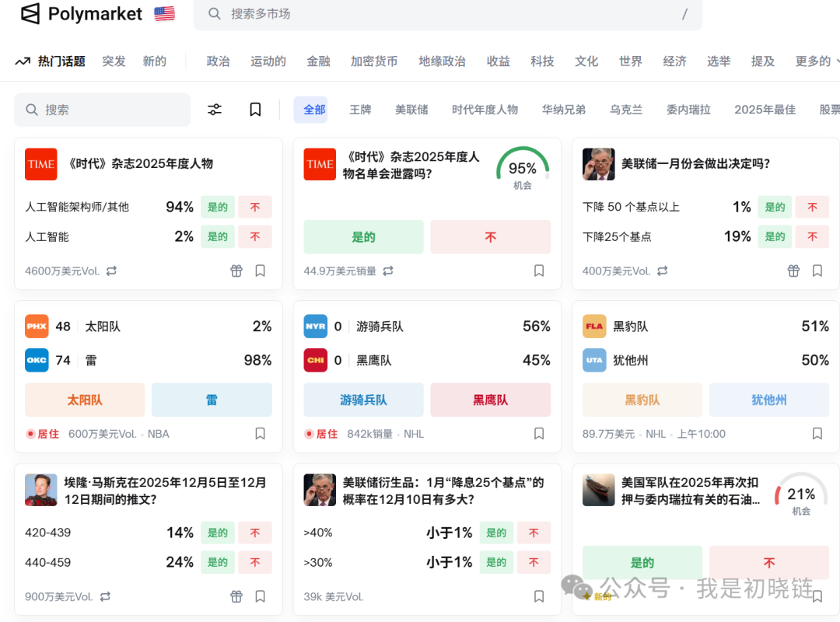Click the 95% chance gauge on the Time card

click(x=523, y=167)
